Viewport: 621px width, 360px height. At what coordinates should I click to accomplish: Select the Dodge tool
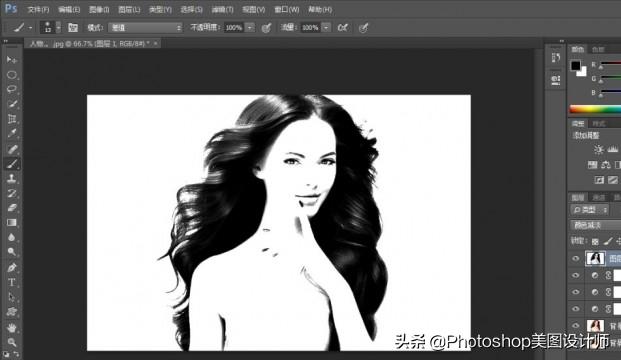pyautogui.click(x=11, y=251)
